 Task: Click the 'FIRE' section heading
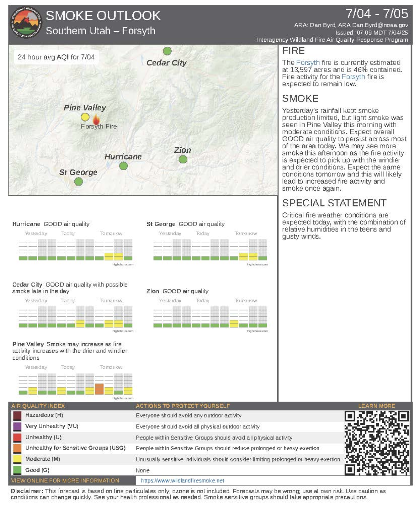tap(294, 50)
